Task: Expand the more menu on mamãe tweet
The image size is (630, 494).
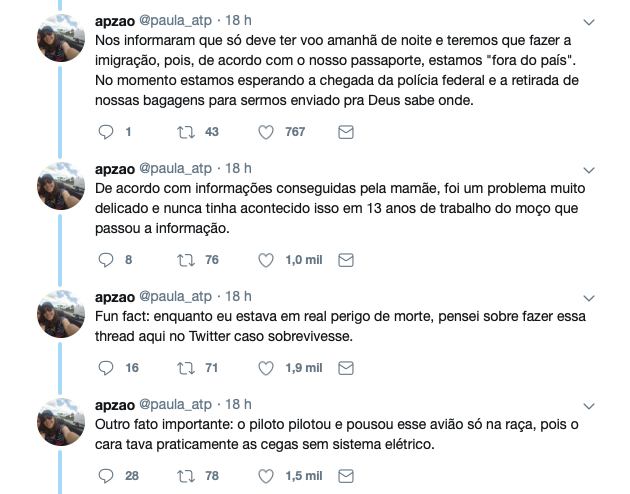Action: [x=588, y=169]
